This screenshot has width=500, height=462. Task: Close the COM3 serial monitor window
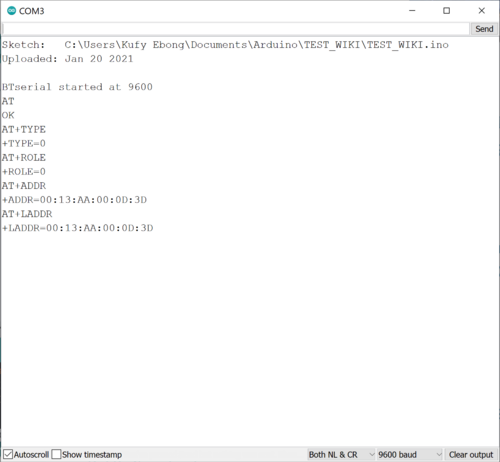(x=481, y=11)
